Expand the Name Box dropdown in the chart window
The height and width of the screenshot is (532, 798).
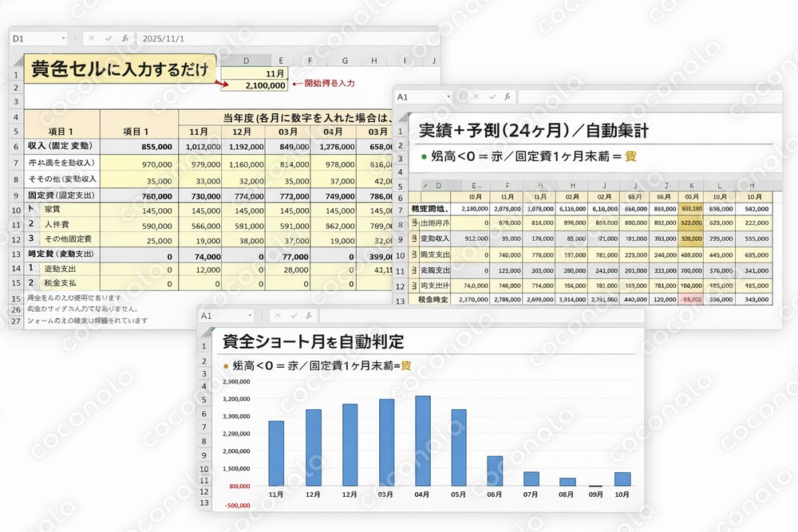(250, 315)
